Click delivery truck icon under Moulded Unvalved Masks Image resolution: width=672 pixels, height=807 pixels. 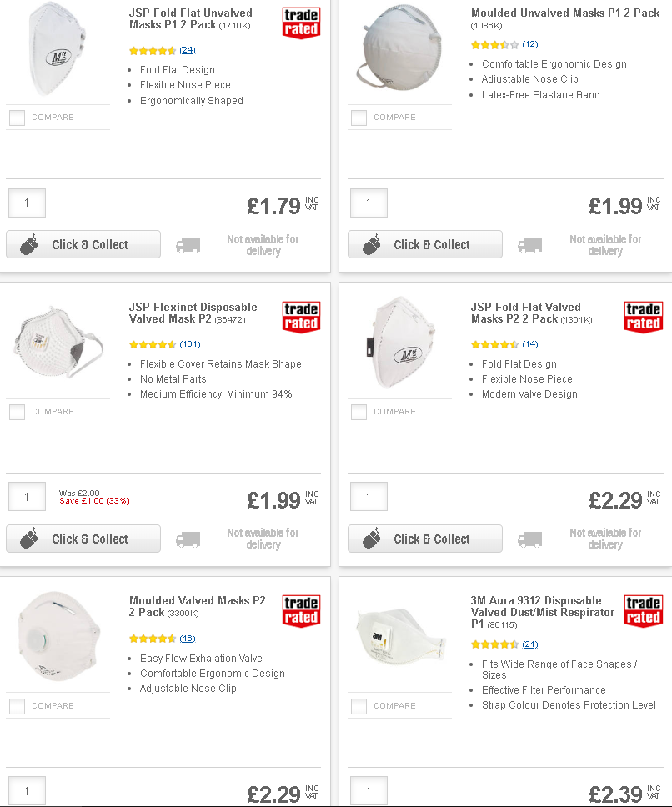click(x=530, y=245)
